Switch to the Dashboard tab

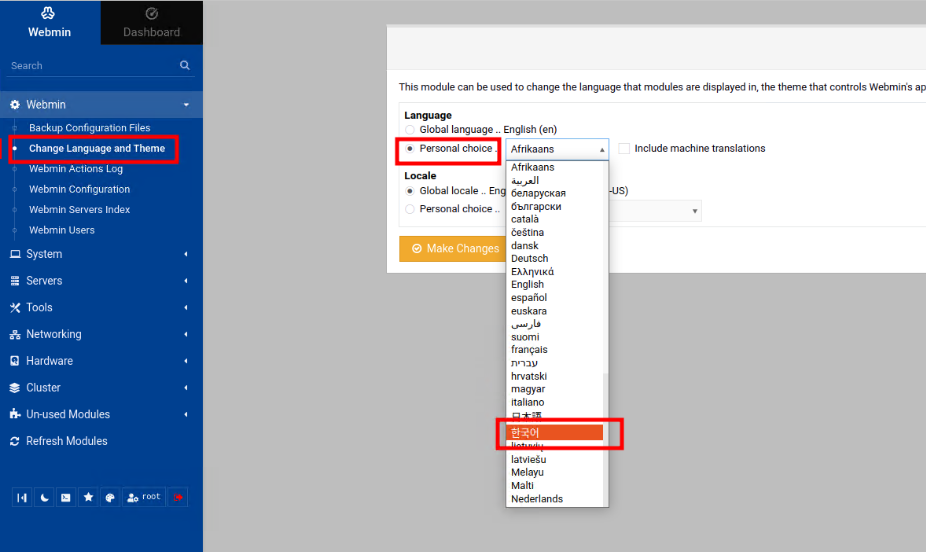click(152, 22)
